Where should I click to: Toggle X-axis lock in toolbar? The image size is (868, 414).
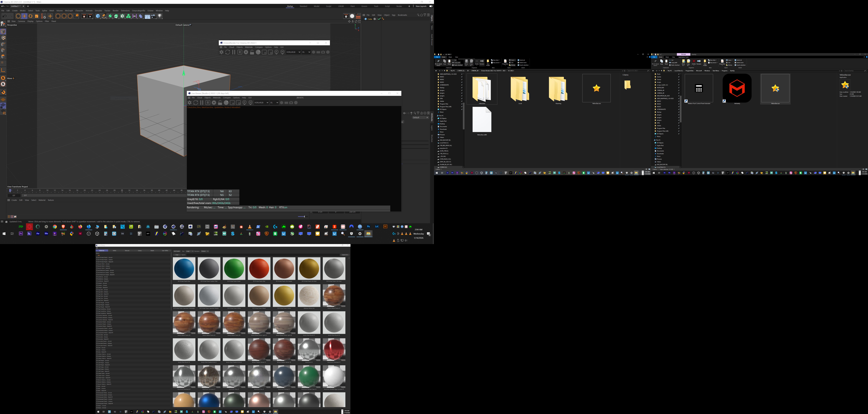point(58,16)
